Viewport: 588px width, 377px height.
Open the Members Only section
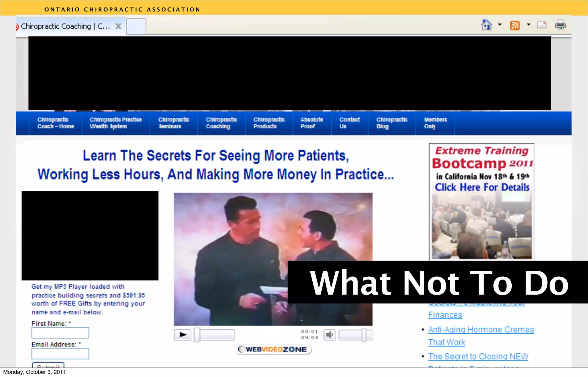(x=435, y=123)
